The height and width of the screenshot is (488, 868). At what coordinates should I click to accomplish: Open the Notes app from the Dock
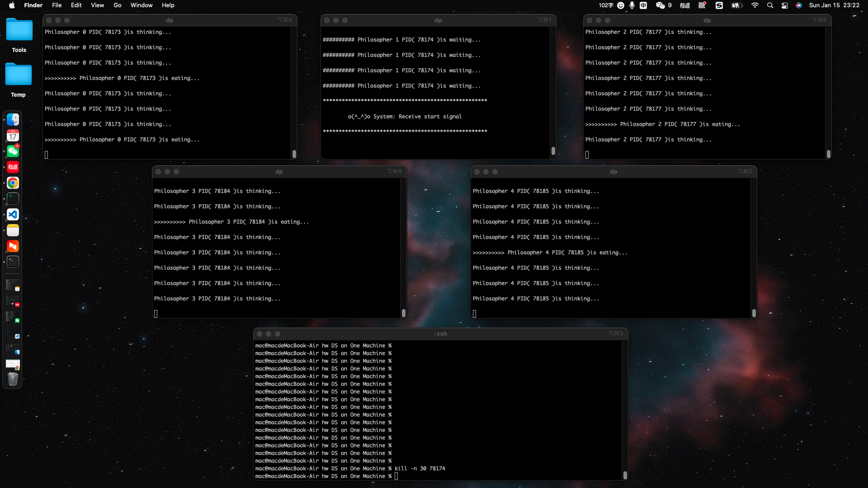tap(13, 230)
